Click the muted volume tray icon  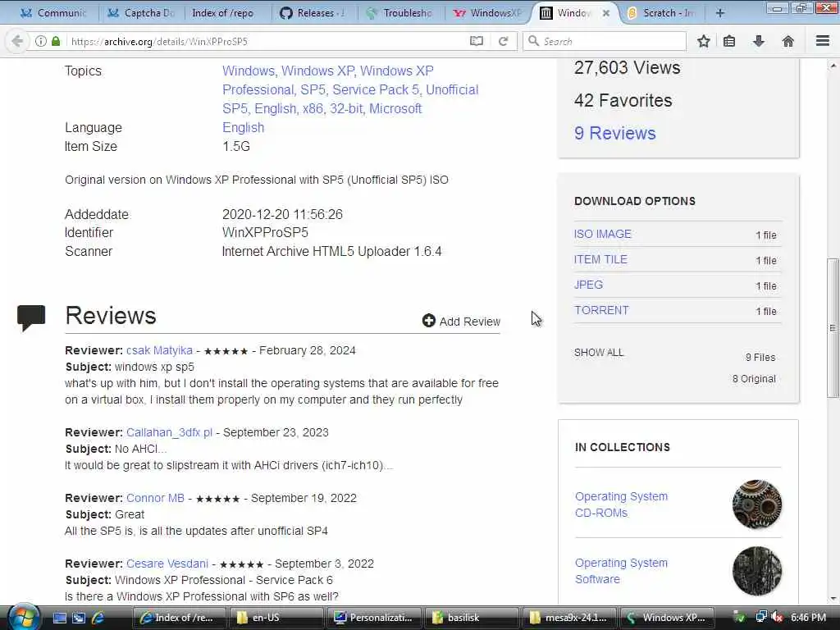pyautogui.click(x=778, y=618)
